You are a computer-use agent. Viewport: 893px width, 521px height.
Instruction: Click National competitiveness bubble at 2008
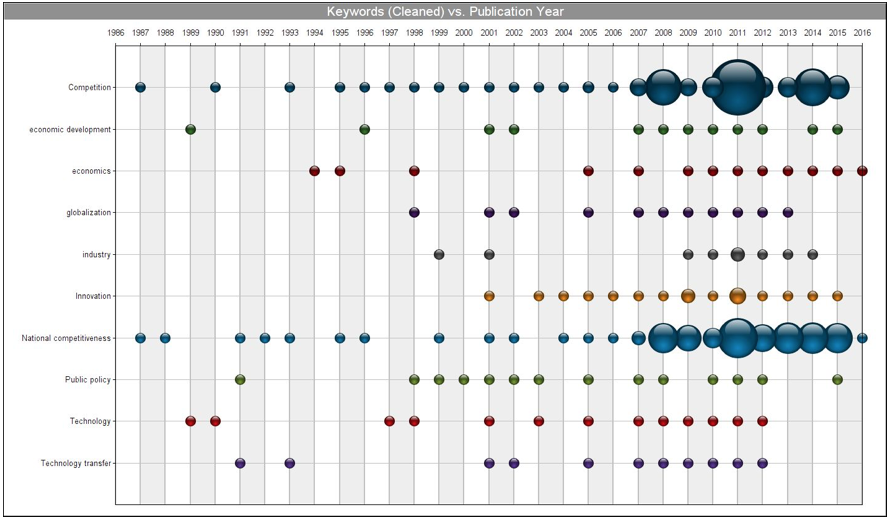(663, 338)
